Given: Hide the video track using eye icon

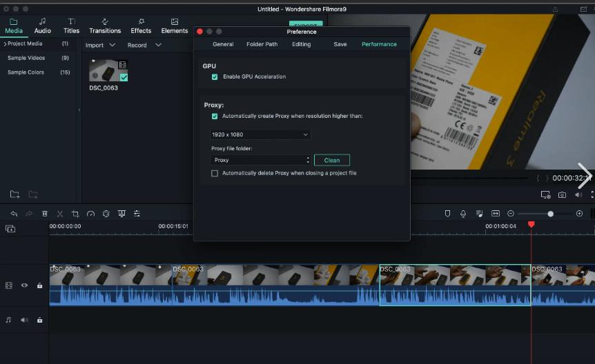Looking at the screenshot, I should 24,285.
